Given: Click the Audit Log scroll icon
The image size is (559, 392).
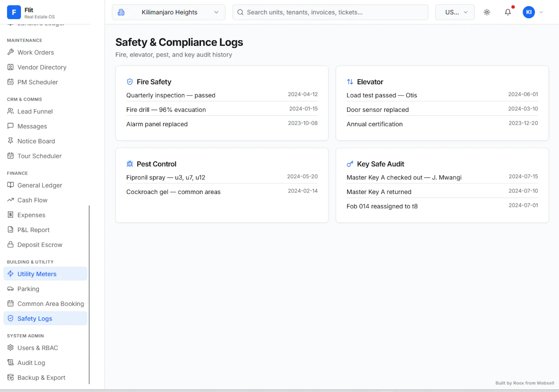Looking at the screenshot, I should coord(10,362).
